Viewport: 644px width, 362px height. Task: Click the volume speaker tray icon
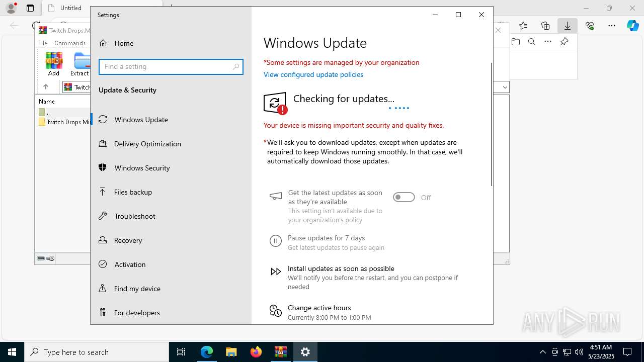(x=579, y=352)
